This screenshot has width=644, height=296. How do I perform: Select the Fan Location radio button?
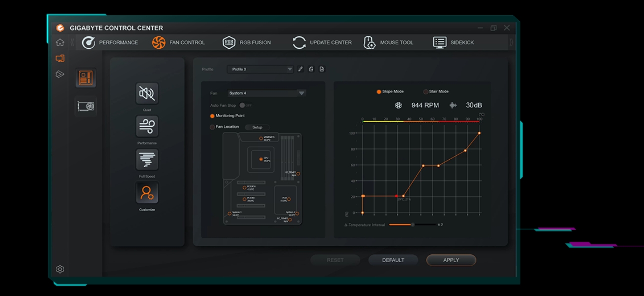click(x=212, y=127)
